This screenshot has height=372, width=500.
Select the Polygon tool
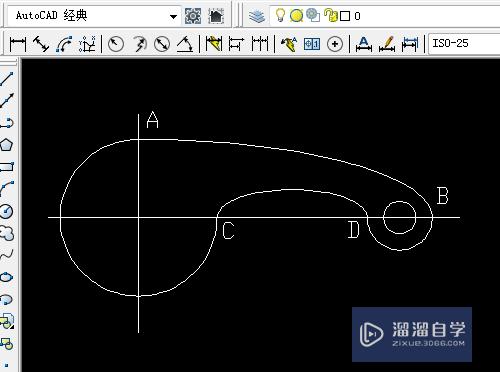(7, 145)
